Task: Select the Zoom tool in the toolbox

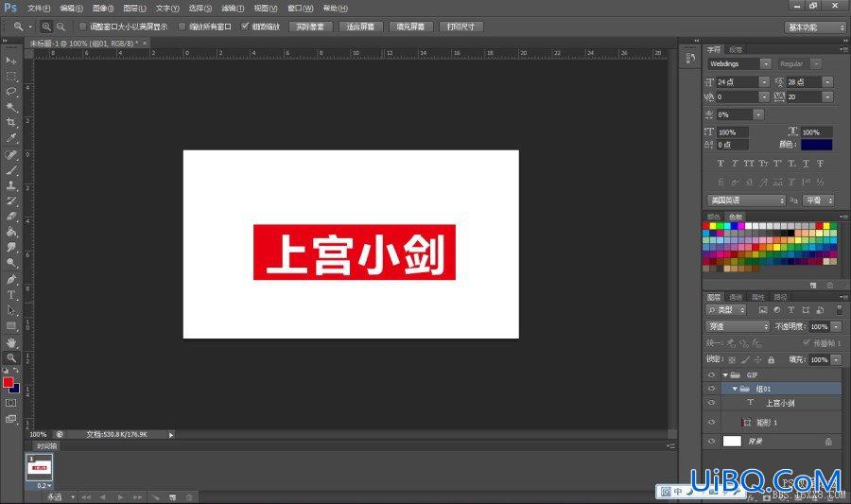Action: [10, 358]
